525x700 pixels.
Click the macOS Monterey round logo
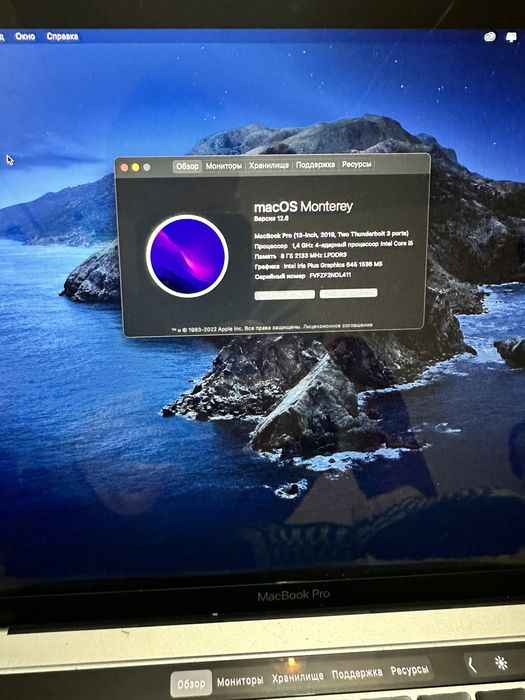(x=187, y=256)
